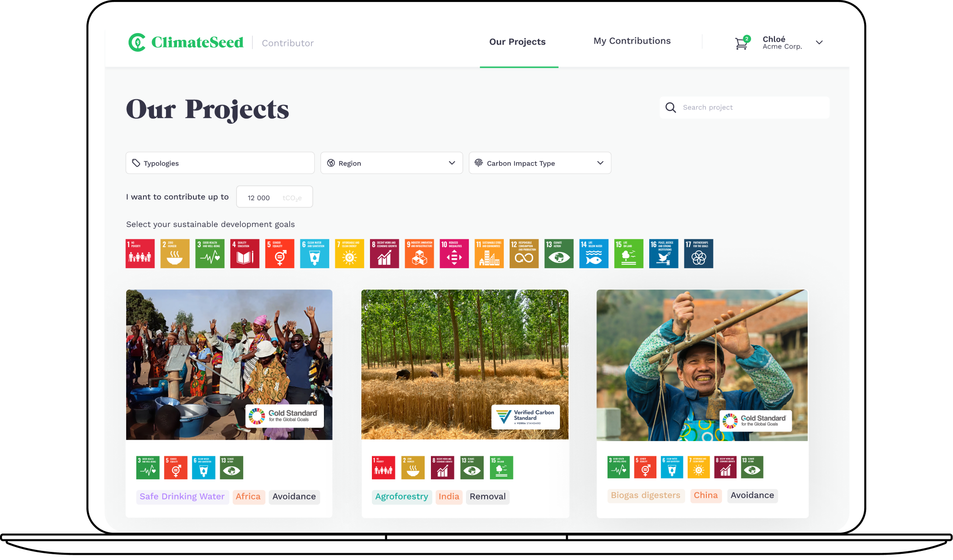Open the shopping cart icon
Image resolution: width=953 pixels, height=560 pixels.
click(741, 44)
